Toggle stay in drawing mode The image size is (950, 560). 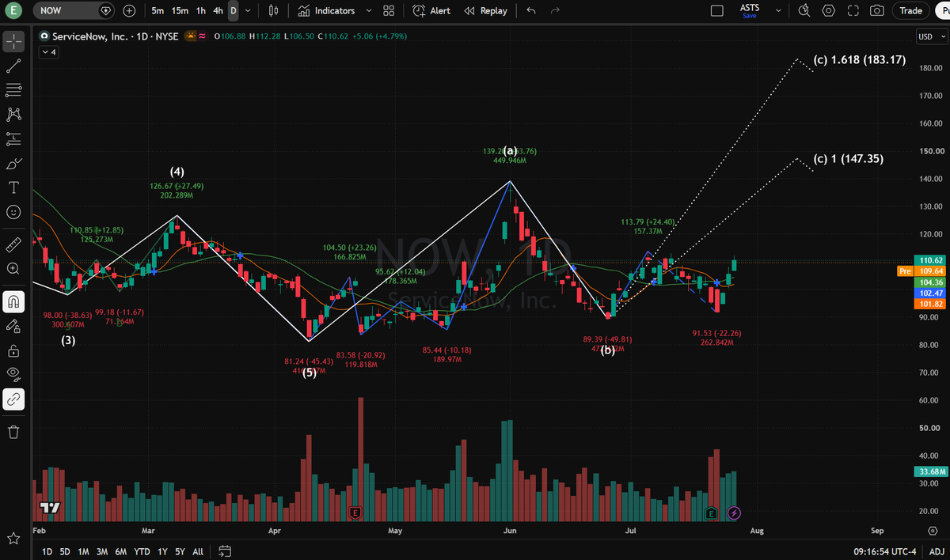click(13, 325)
